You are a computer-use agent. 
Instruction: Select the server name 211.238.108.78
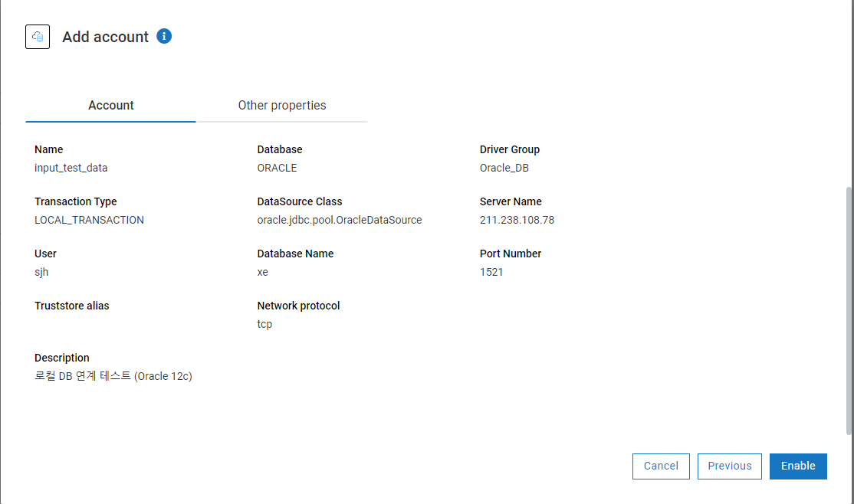(x=517, y=220)
